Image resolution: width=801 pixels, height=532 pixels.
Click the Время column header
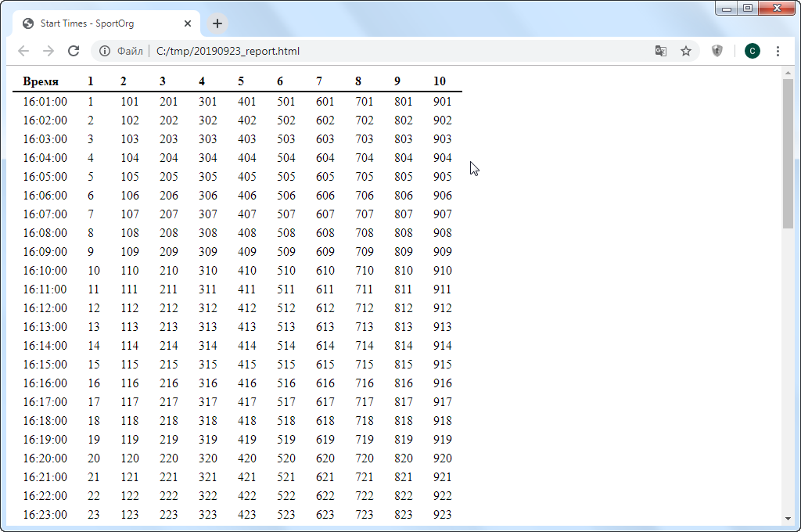[x=41, y=81]
